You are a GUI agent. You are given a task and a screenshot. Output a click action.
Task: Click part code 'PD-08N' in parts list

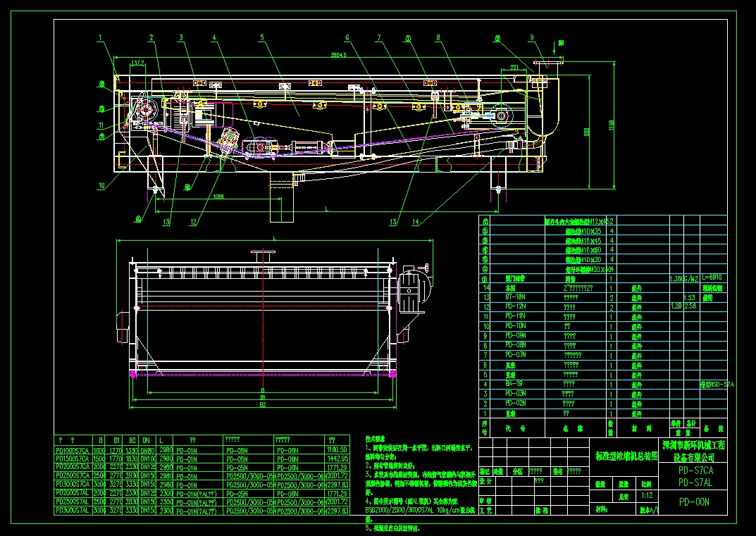[x=516, y=345]
